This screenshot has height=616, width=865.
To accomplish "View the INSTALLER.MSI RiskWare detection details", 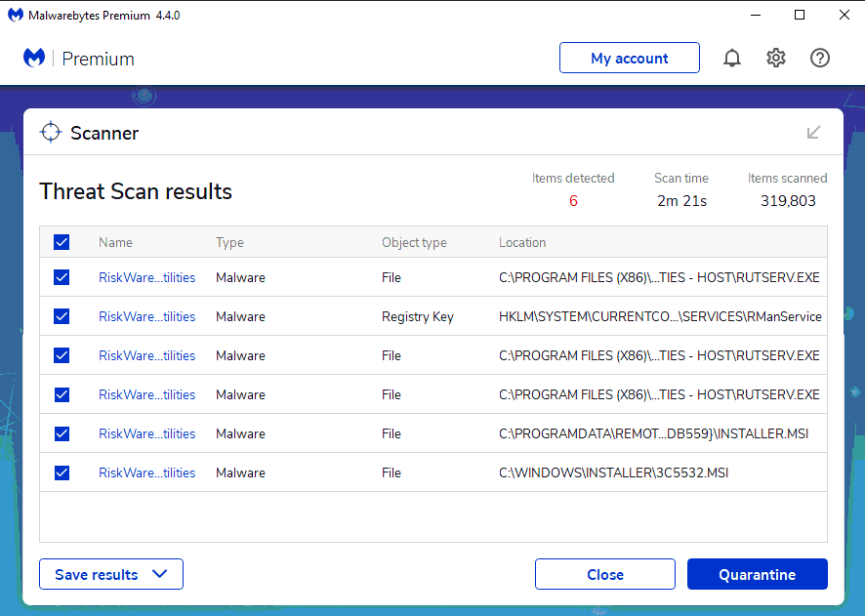I will tap(146, 433).
